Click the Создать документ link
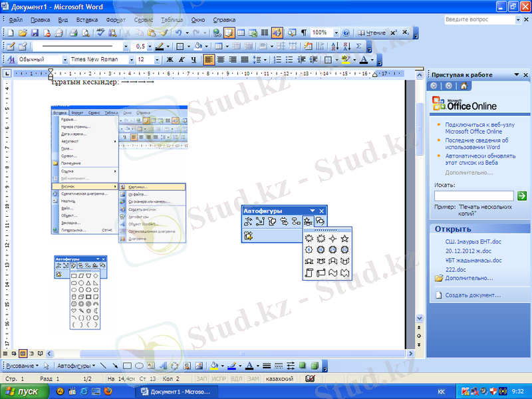The image size is (532, 399). point(473,295)
